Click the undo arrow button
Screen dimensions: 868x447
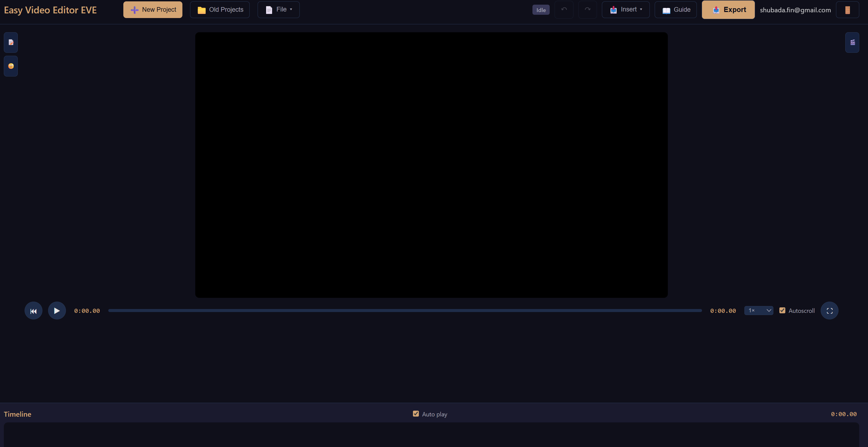[564, 10]
